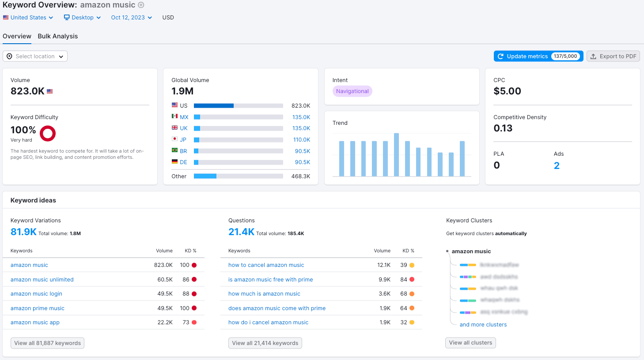This screenshot has height=360, width=644.
Task: Open the Select location dropdown
Action: click(35, 56)
